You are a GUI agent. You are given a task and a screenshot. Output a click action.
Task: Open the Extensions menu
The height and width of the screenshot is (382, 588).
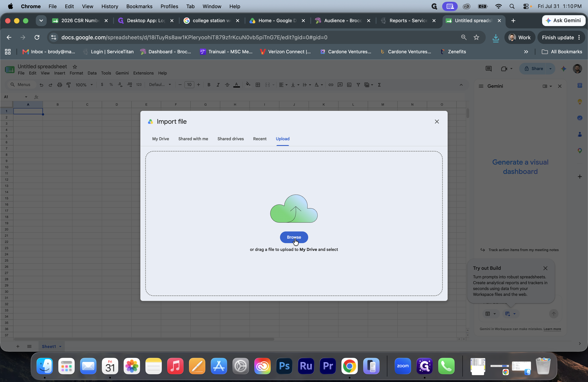click(143, 73)
